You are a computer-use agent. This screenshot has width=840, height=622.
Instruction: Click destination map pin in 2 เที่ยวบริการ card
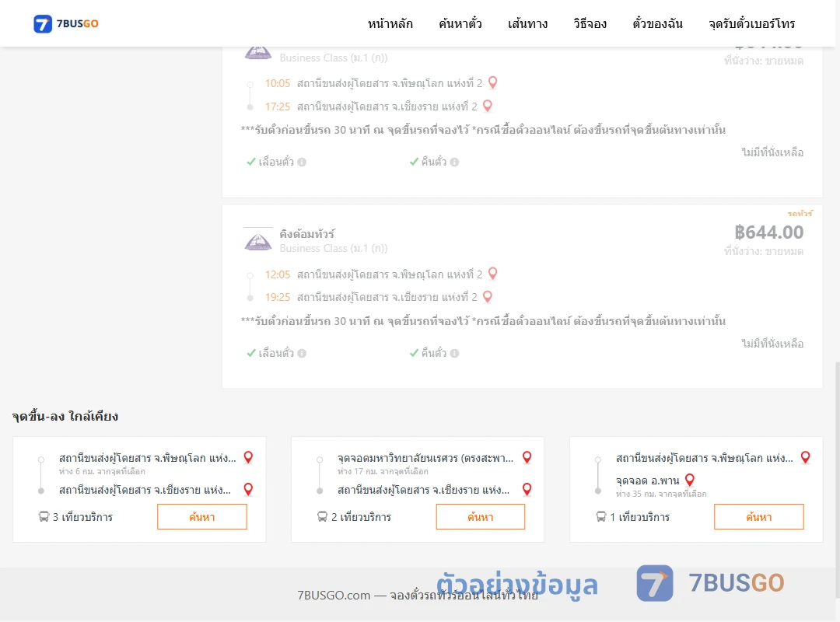coord(527,489)
